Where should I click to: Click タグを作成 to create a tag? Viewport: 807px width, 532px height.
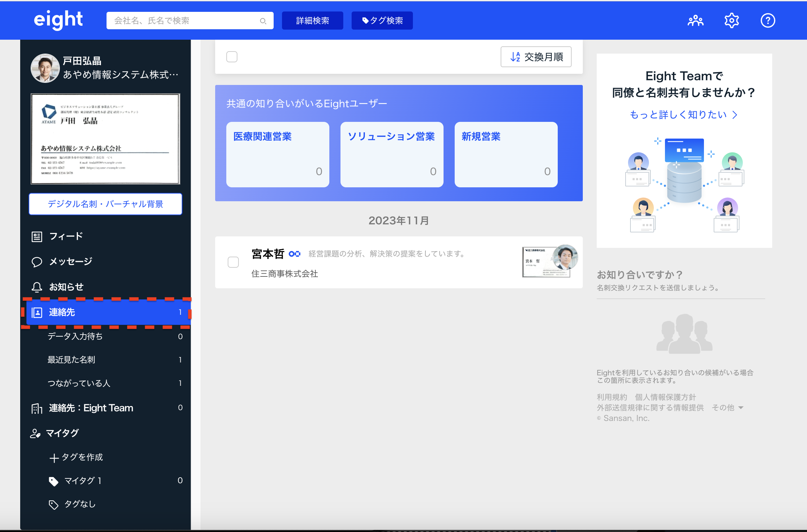[82, 457]
